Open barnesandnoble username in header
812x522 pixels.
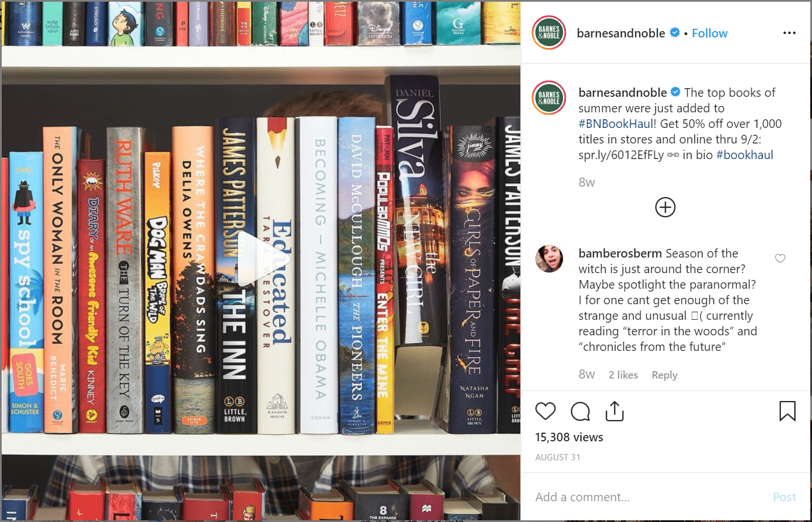621,33
